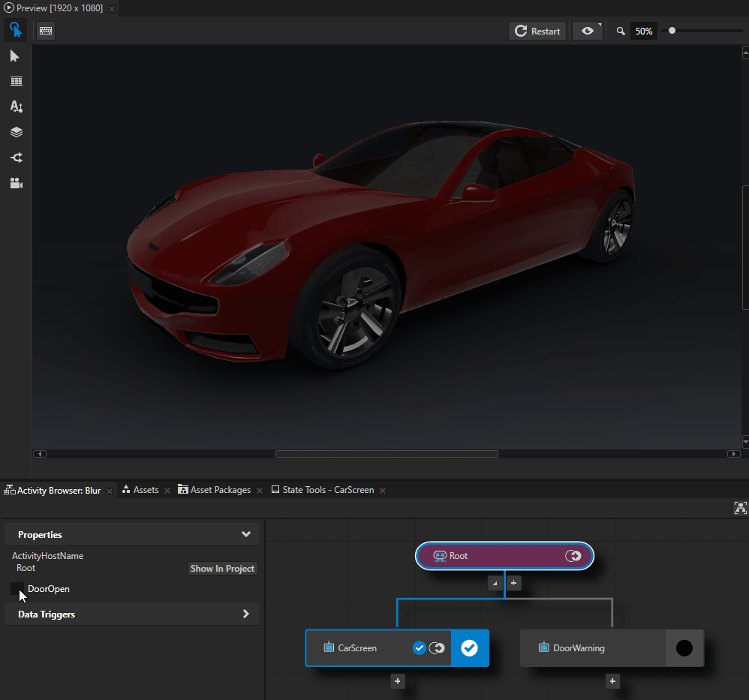Click the layers tool icon
Image resolution: width=749 pixels, height=700 pixels.
(16, 132)
